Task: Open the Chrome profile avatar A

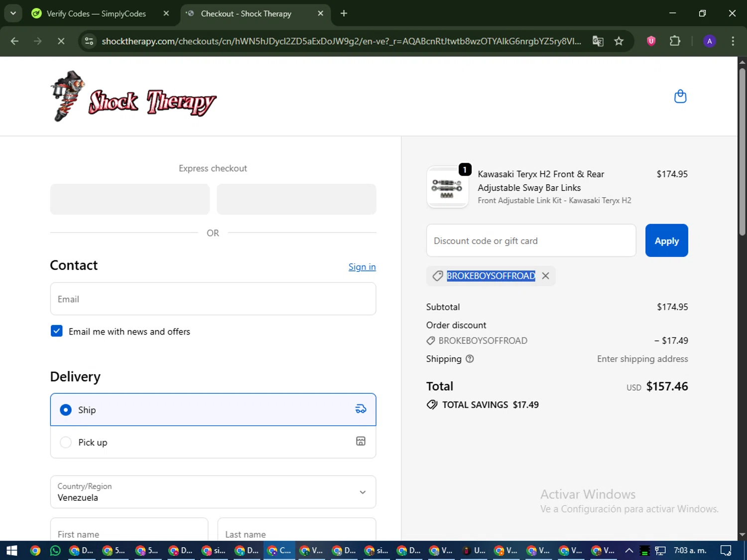Action: pyautogui.click(x=709, y=41)
